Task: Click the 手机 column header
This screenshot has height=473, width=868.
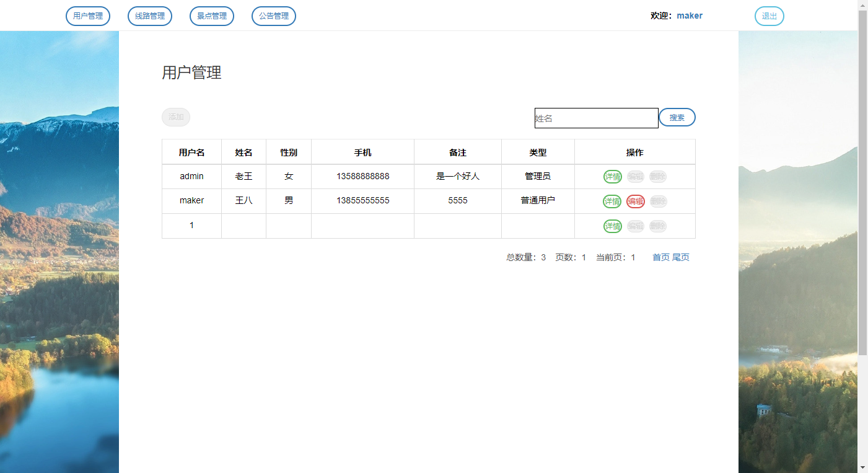Action: (x=363, y=152)
